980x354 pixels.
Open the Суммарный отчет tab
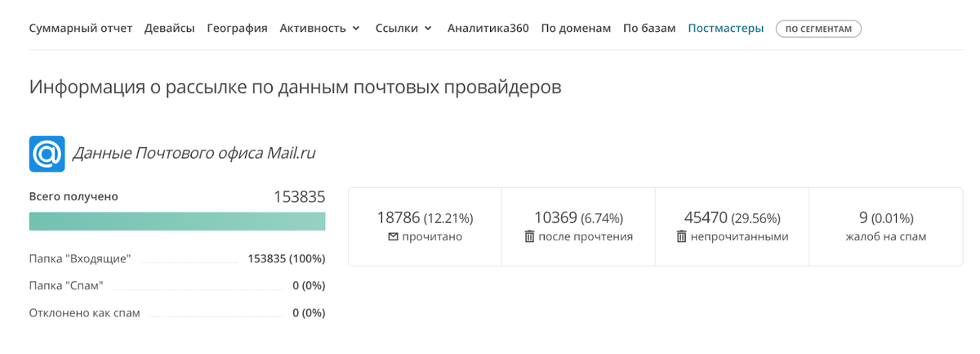(81, 29)
